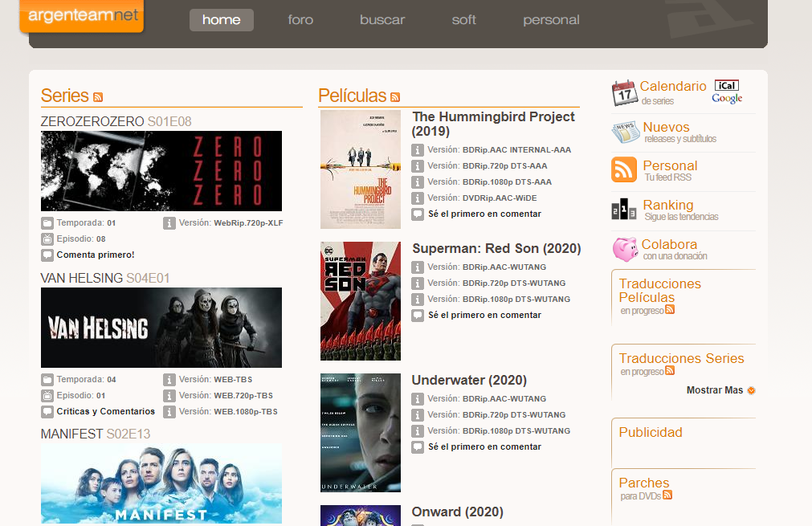Click info icon for BDRip.AAC INTERNAL-AAA

[x=418, y=150]
